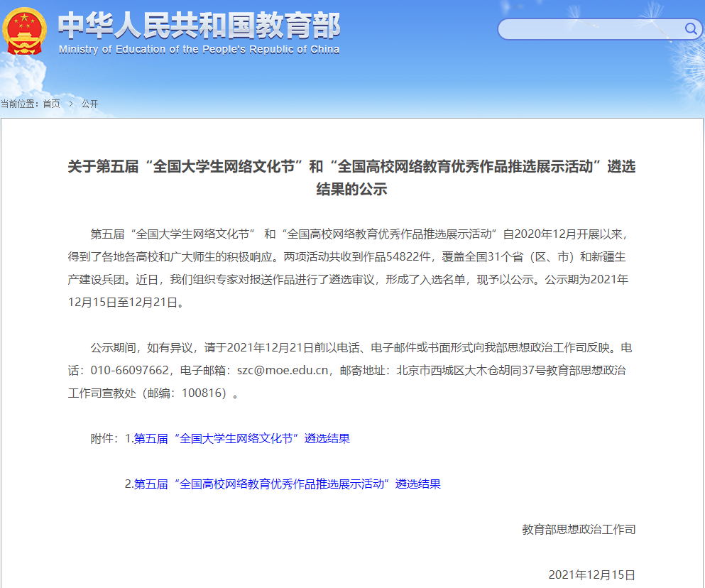705x588 pixels.
Task: Click the 当前位置 breadcrumb label
Action: (x=19, y=104)
